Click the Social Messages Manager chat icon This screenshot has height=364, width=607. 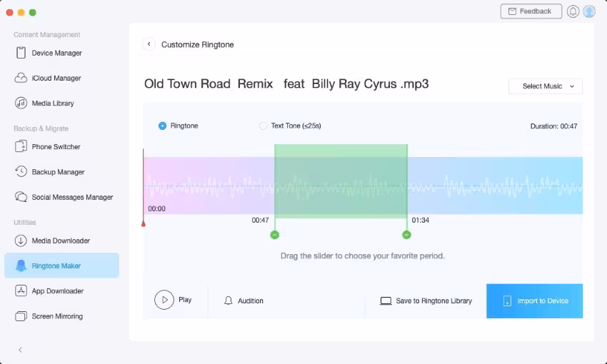click(21, 197)
